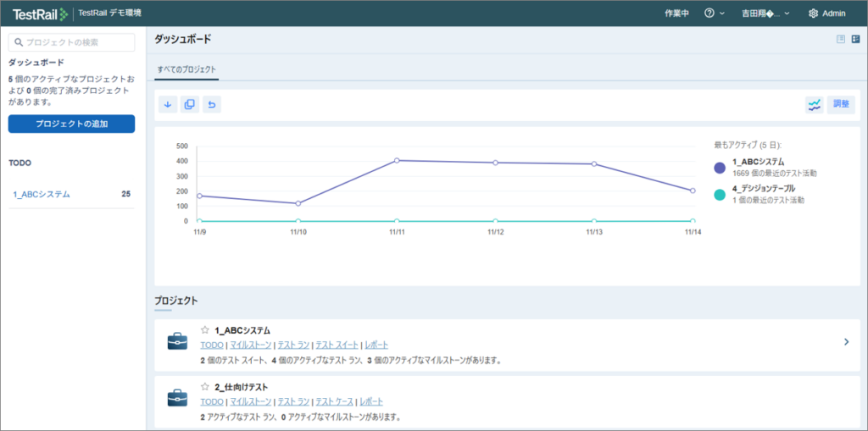Click the プロジェクトの追加 button

point(71,124)
